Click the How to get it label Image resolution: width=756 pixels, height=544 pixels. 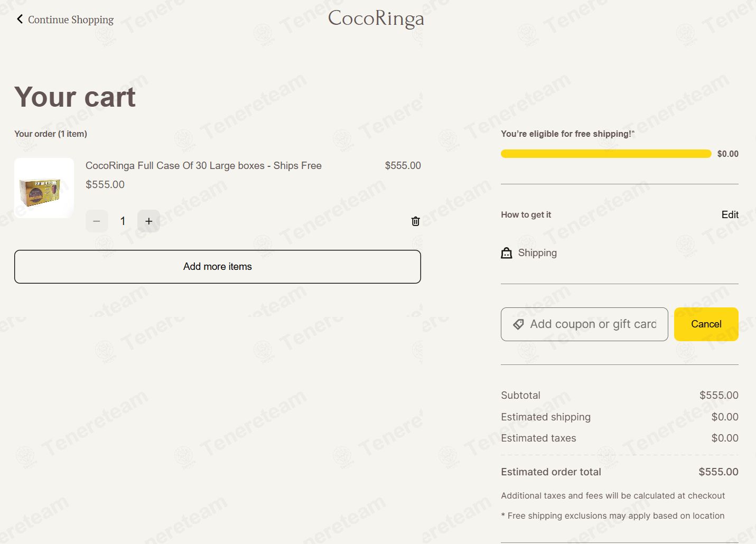(526, 214)
